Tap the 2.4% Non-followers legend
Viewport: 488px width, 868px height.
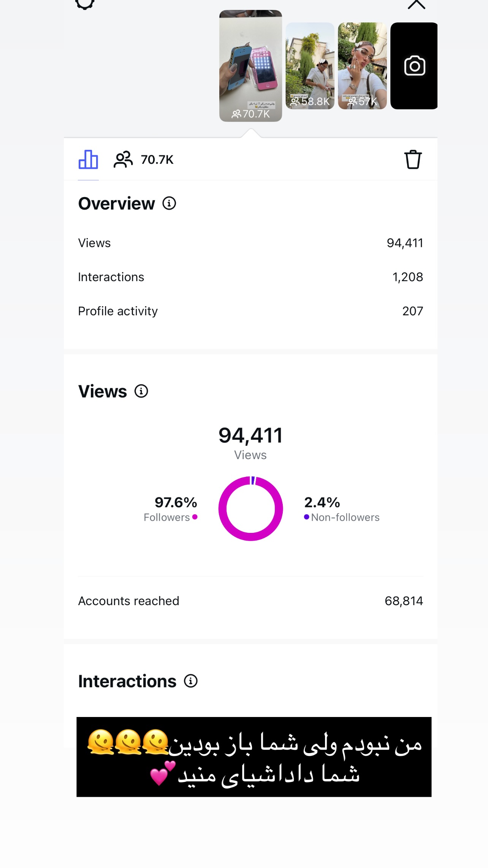pyautogui.click(x=342, y=509)
